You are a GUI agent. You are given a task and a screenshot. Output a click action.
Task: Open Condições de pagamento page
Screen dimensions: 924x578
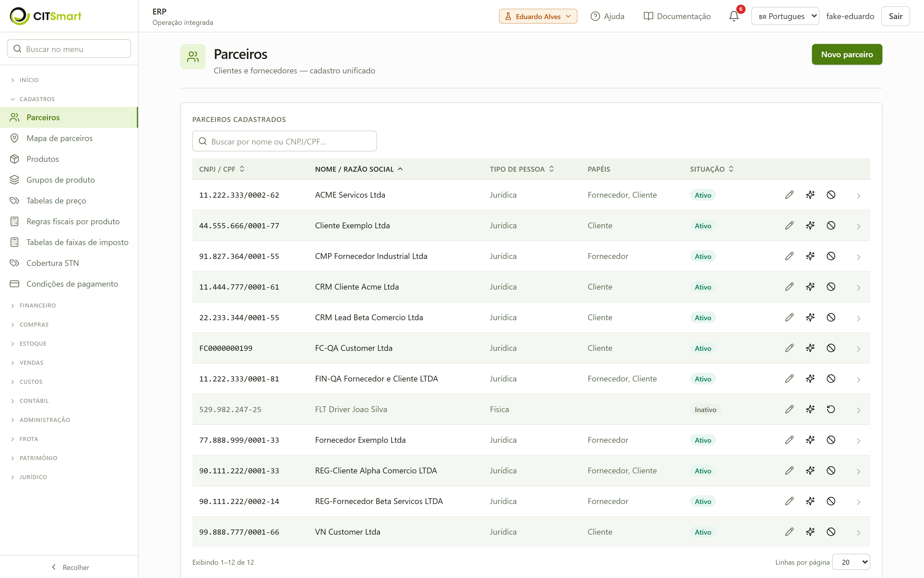(69, 284)
